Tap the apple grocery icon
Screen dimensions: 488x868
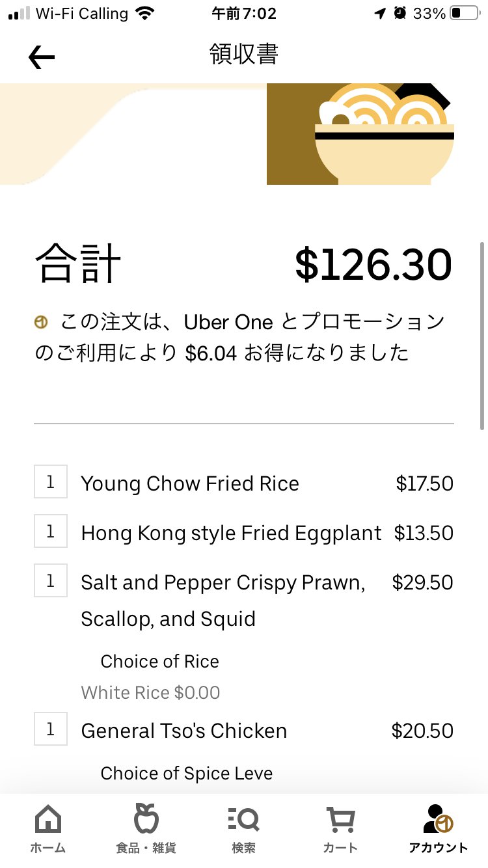146,819
